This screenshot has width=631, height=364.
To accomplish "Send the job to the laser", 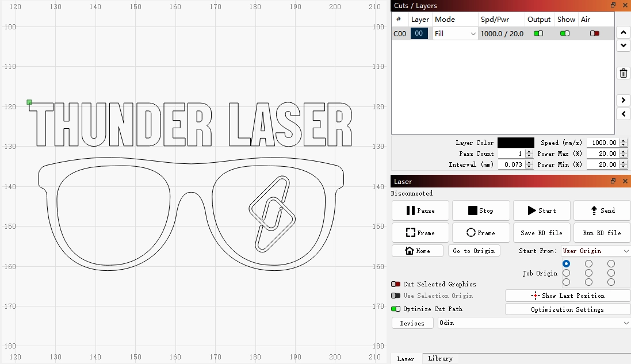I will coord(602,210).
